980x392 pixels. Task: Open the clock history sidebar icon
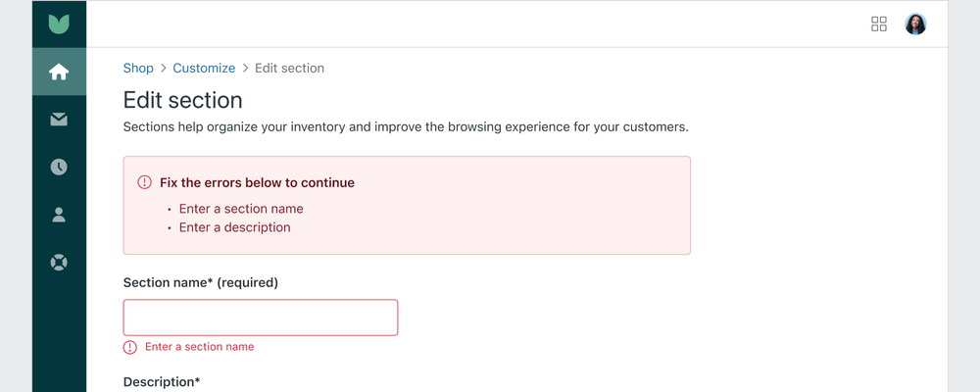[59, 167]
